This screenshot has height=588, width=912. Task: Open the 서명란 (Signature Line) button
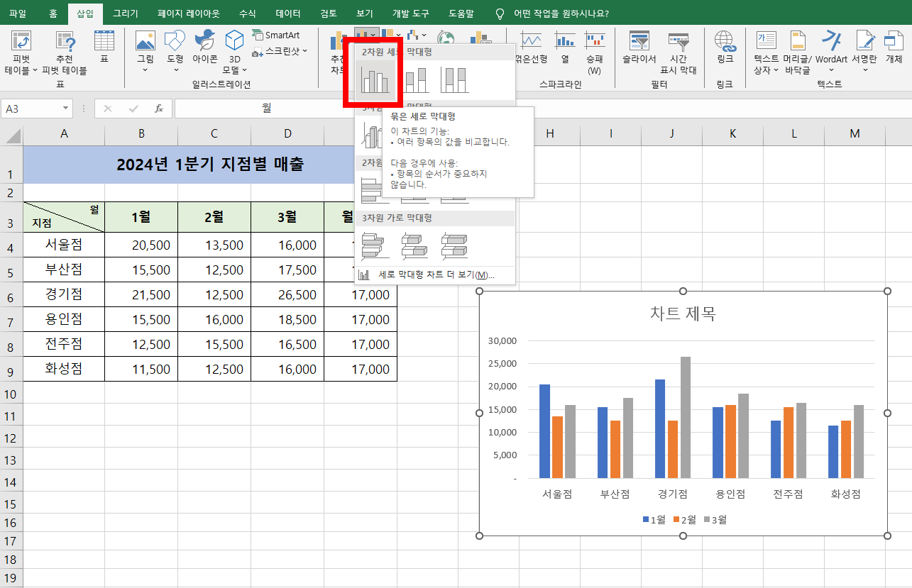pos(864,52)
